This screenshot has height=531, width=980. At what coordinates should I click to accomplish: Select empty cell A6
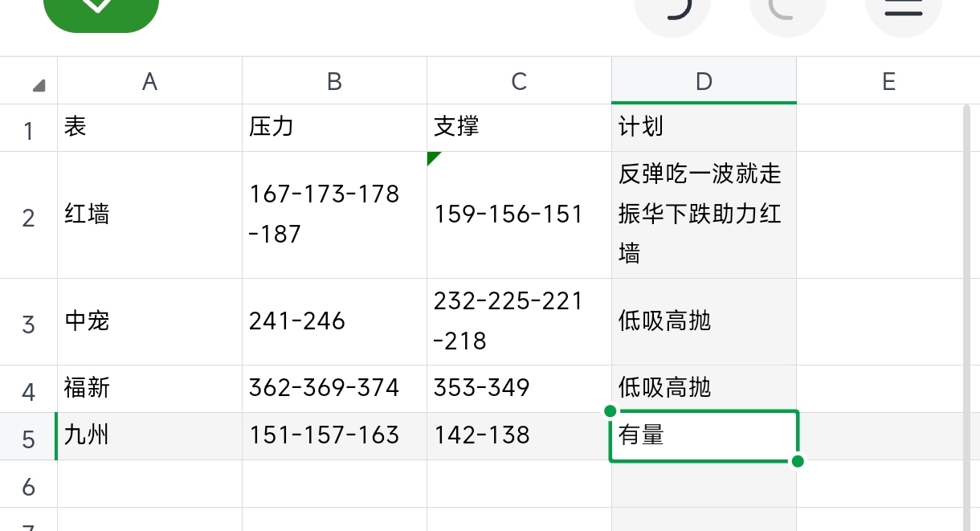tap(149, 484)
